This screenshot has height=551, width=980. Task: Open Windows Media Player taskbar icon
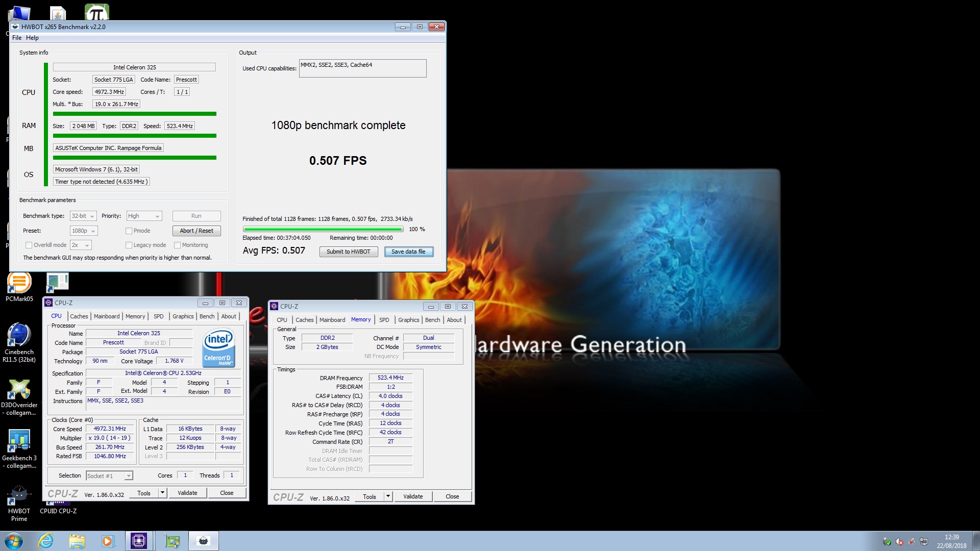pos(108,541)
